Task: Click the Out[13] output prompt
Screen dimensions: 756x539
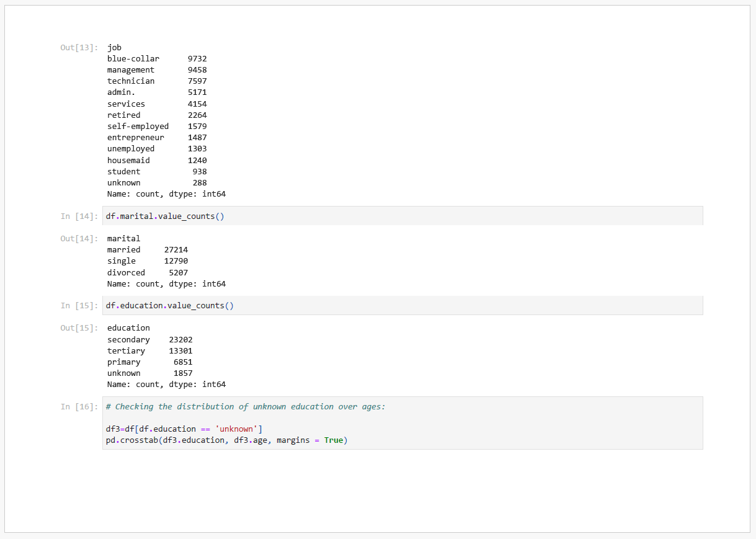Action: (79, 48)
